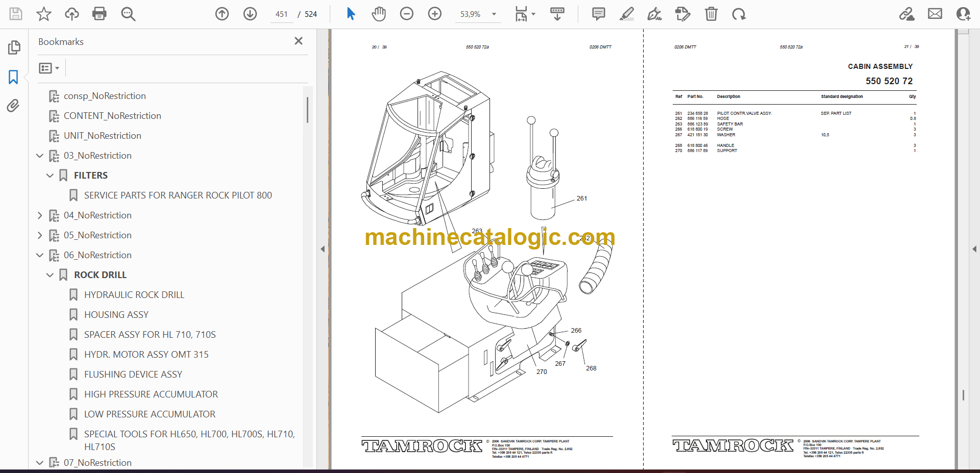Collapse the 06_NoRestriction bookmark
This screenshot has height=473, width=980.
pyautogui.click(x=40, y=255)
